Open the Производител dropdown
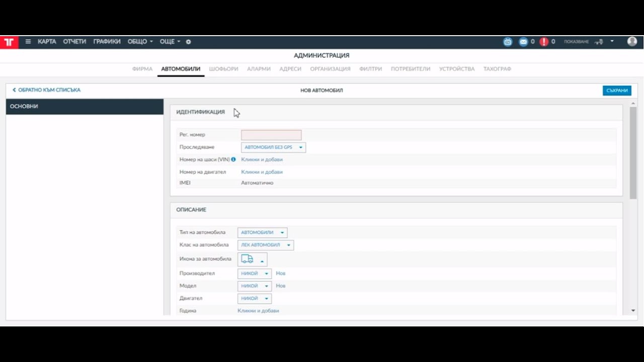 [255, 274]
